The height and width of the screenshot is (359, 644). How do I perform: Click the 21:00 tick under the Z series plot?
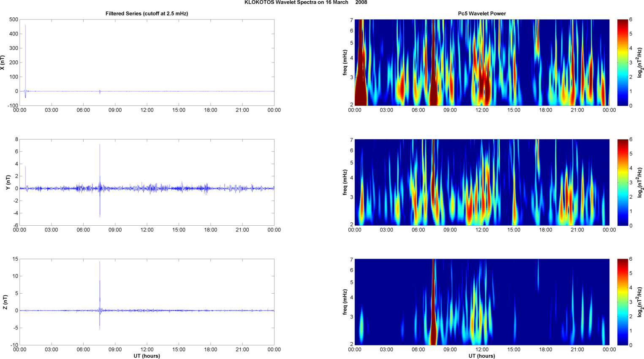242,349
